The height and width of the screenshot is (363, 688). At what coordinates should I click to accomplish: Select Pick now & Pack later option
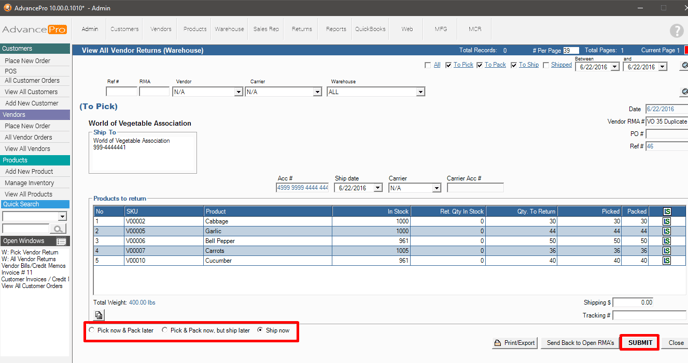[x=92, y=330]
